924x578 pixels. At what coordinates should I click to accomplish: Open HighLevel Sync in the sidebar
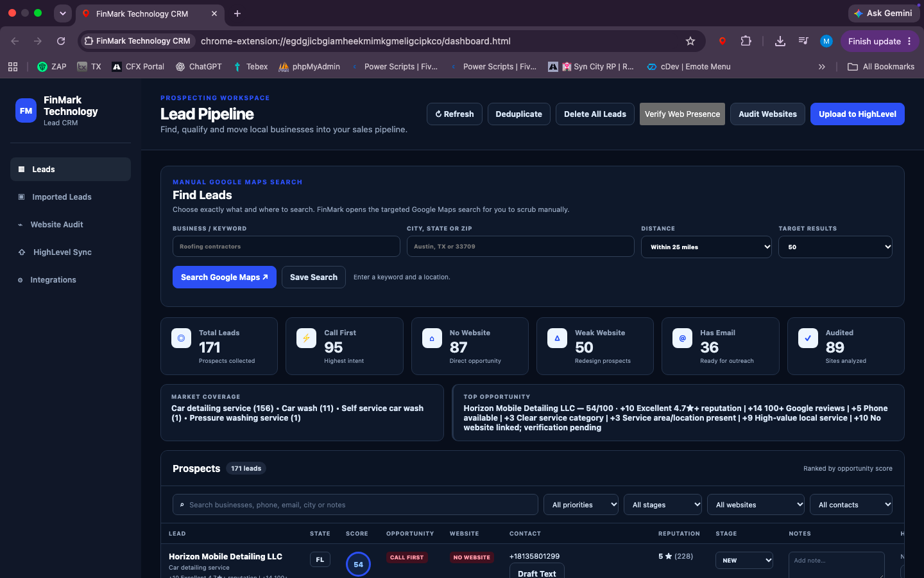(71, 252)
